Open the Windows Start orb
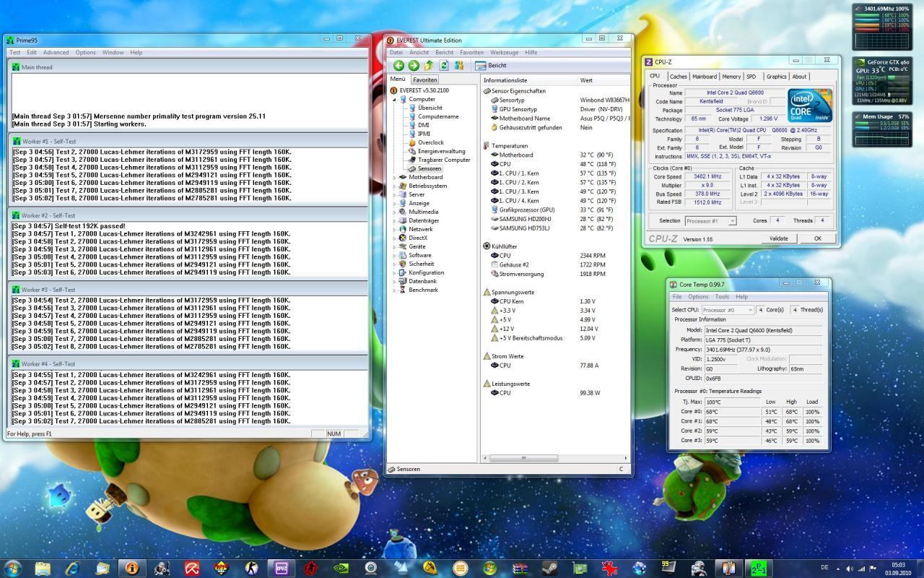The image size is (924, 578). click(x=14, y=567)
